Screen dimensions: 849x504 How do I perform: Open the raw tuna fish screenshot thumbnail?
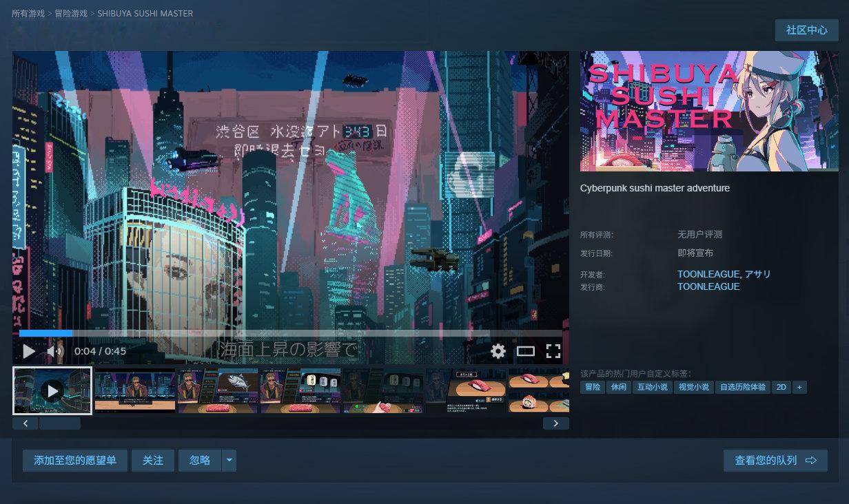pos(218,390)
